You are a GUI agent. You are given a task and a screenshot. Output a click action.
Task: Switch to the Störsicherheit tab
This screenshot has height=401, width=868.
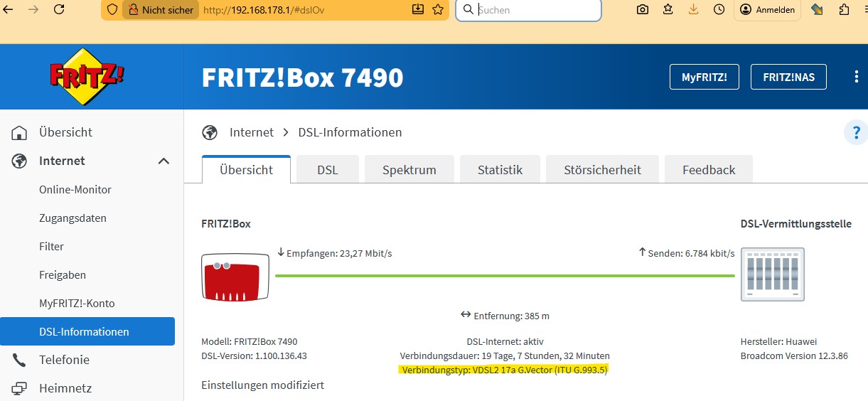(602, 170)
